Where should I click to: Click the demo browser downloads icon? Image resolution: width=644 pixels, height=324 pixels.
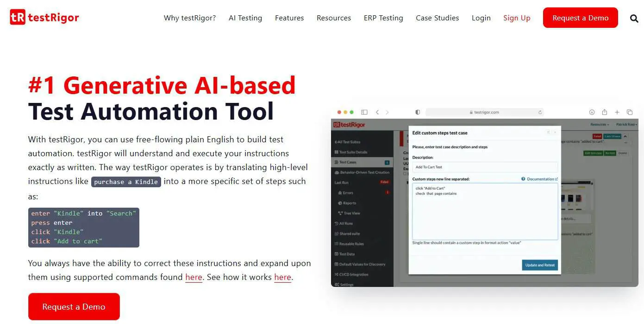[592, 112]
